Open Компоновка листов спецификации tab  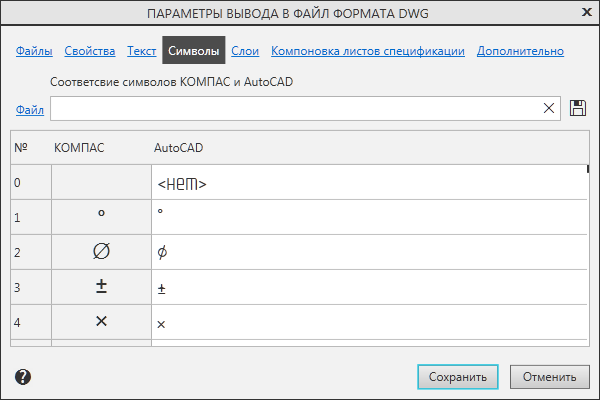367,50
